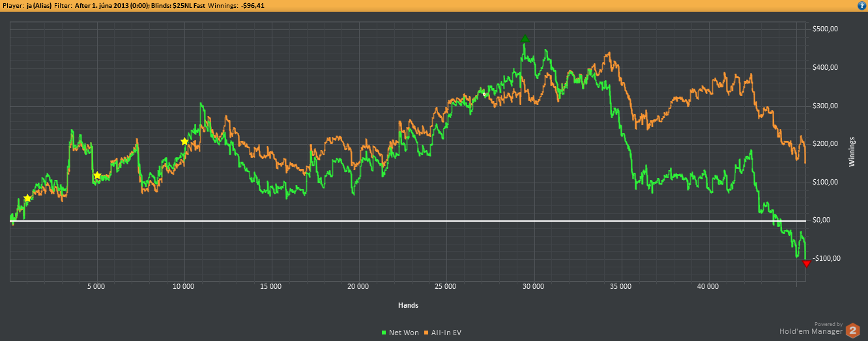Click the $500,00 y-axis label

point(824,29)
